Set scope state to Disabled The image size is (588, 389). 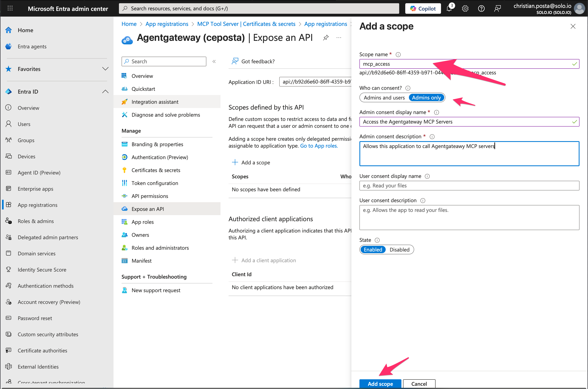399,250
